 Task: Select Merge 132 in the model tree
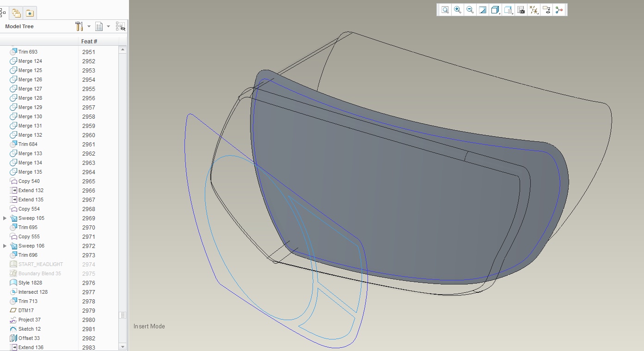click(26, 135)
